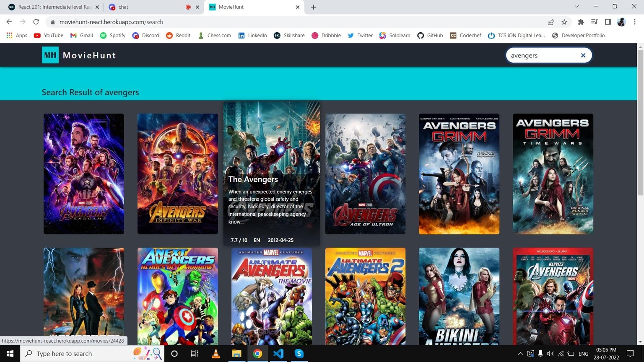Open Avengers Infinity War poster
Viewport: 644px width, 362px height.
pos(178,174)
